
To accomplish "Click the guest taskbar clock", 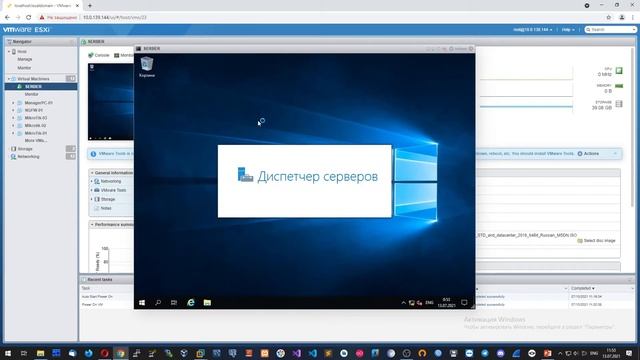I will point(446,302).
